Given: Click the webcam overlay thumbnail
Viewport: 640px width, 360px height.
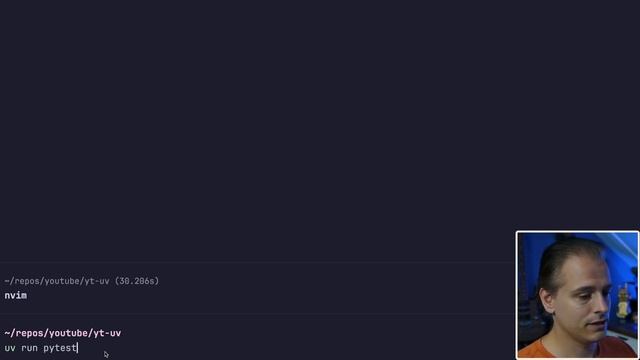Looking at the screenshot, I should pos(578,295).
